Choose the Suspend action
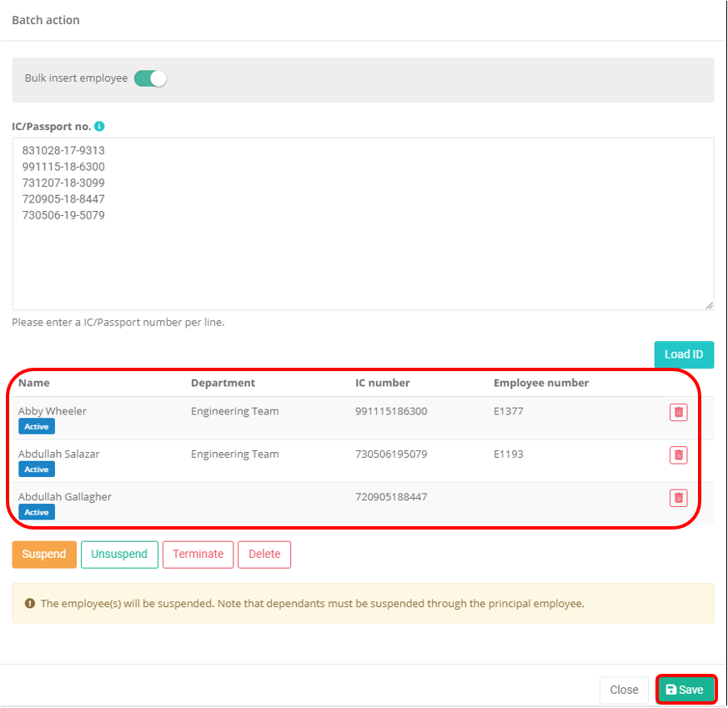 44,555
